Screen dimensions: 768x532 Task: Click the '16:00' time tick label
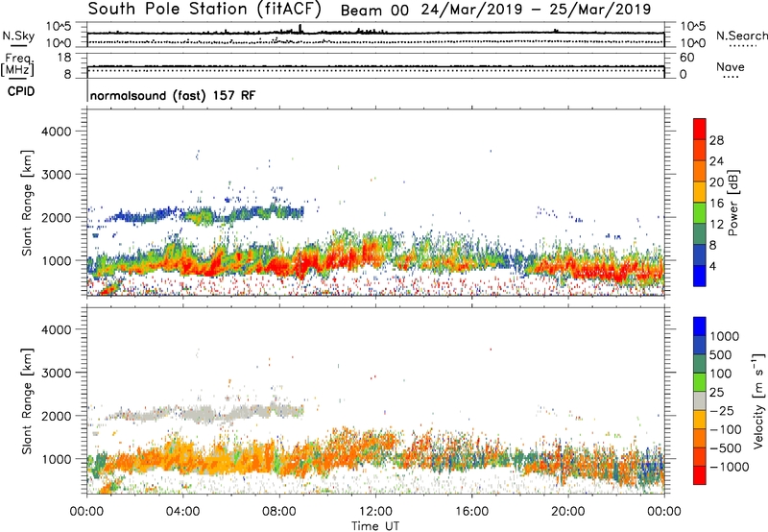point(471,512)
